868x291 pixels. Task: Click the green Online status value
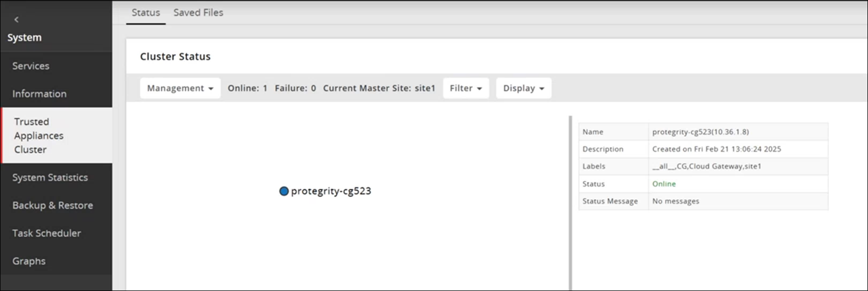pyautogui.click(x=664, y=184)
